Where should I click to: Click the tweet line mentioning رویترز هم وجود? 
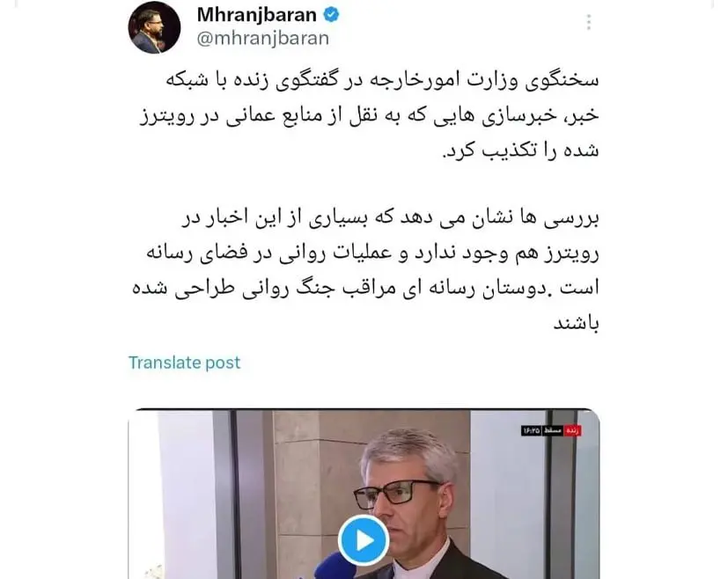click(x=373, y=253)
